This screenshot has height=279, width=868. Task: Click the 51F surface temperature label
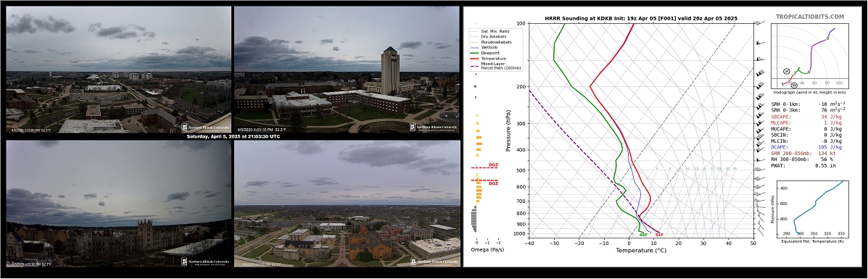tap(659, 236)
